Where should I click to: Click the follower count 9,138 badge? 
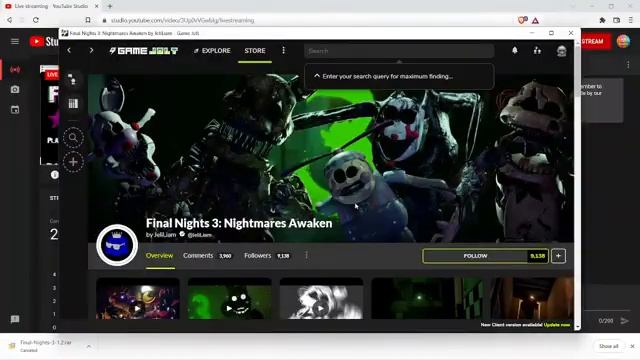point(537,256)
